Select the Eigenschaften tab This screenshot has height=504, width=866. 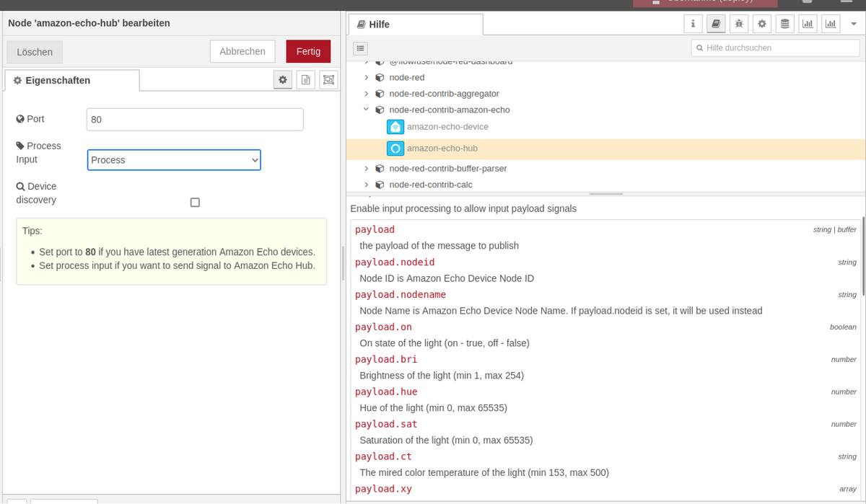coord(71,80)
